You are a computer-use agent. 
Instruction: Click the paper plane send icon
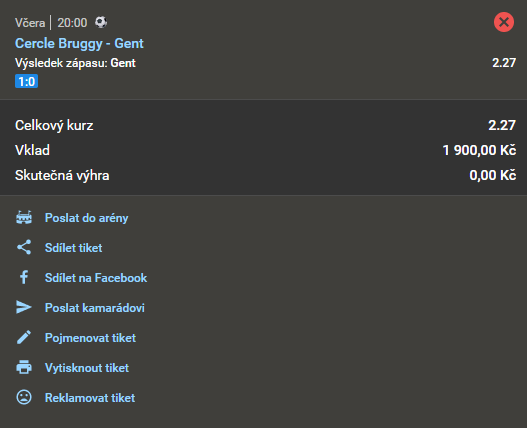tap(24, 307)
